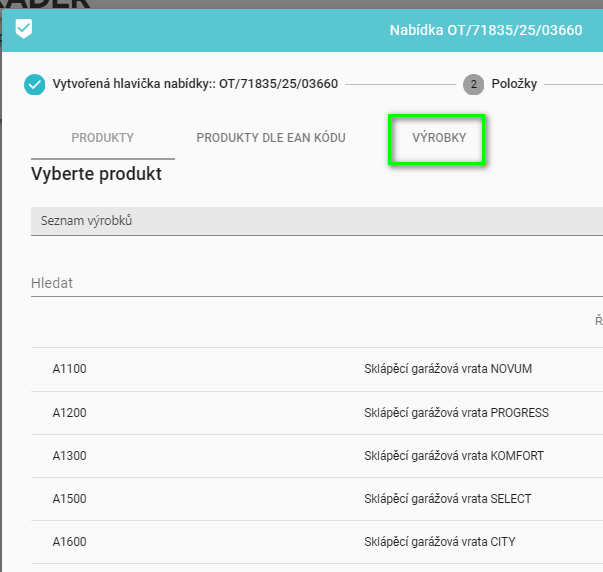Choose Sklápěcí garážová vrata PROGRESS
Image resolution: width=603 pixels, height=572 pixels.
tap(456, 413)
